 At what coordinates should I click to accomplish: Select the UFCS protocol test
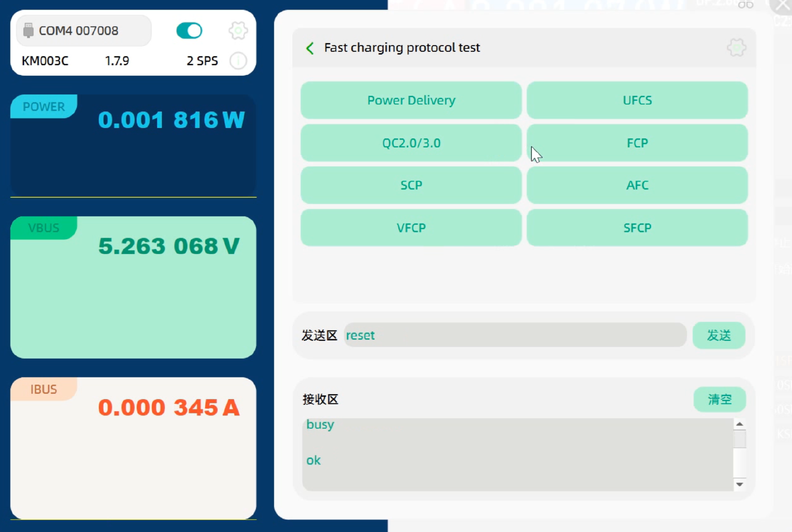click(x=637, y=100)
